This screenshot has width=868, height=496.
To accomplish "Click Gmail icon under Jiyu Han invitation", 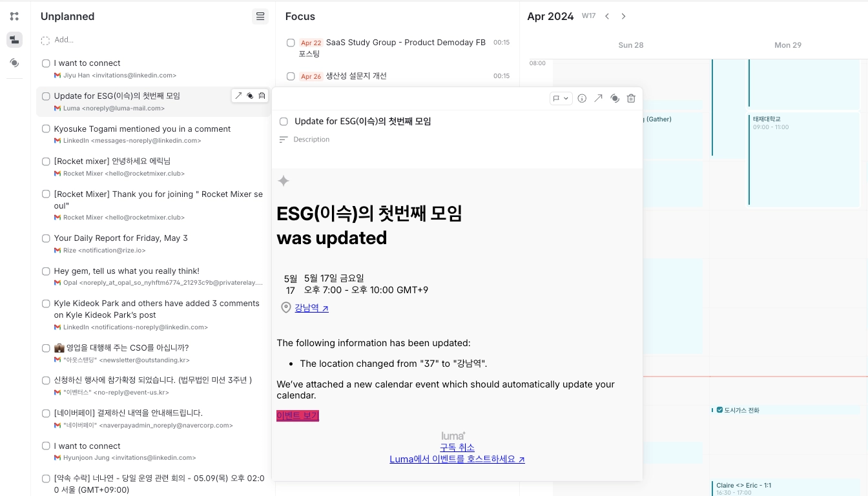I will (x=57, y=76).
